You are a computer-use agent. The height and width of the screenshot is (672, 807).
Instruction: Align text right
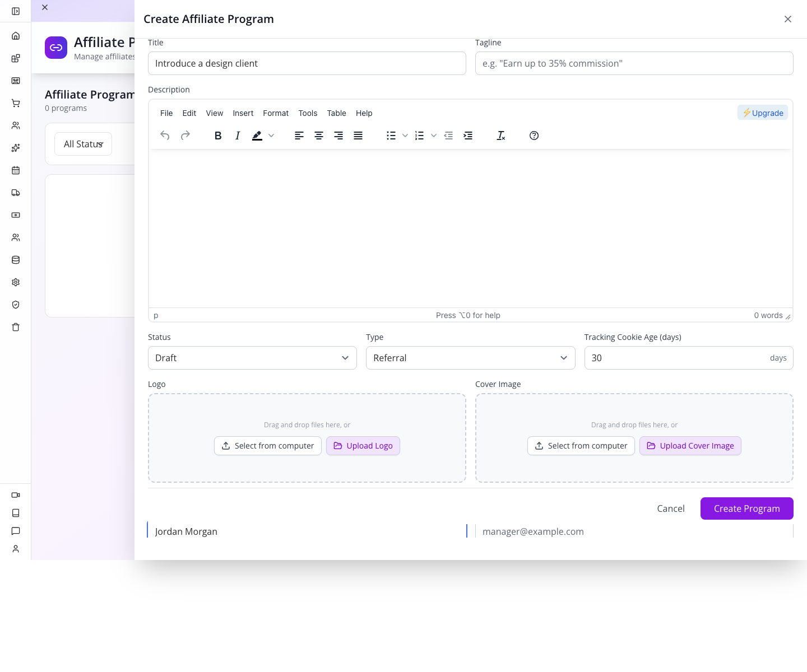(338, 136)
